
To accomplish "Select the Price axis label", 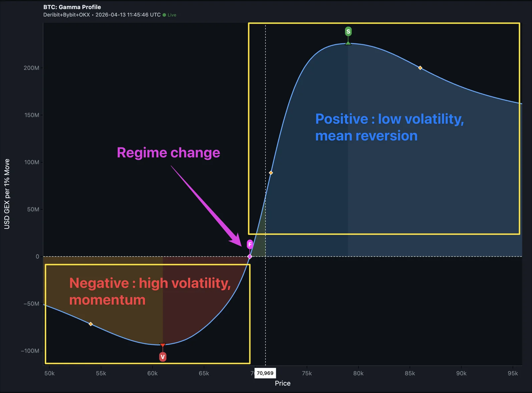I will tap(282, 383).
